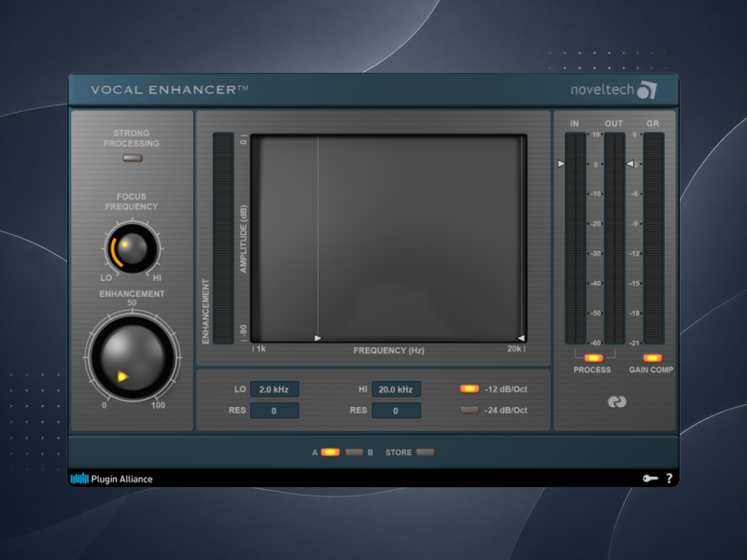
Task: Adjust the Focus Frequency knob
Action: point(132,248)
